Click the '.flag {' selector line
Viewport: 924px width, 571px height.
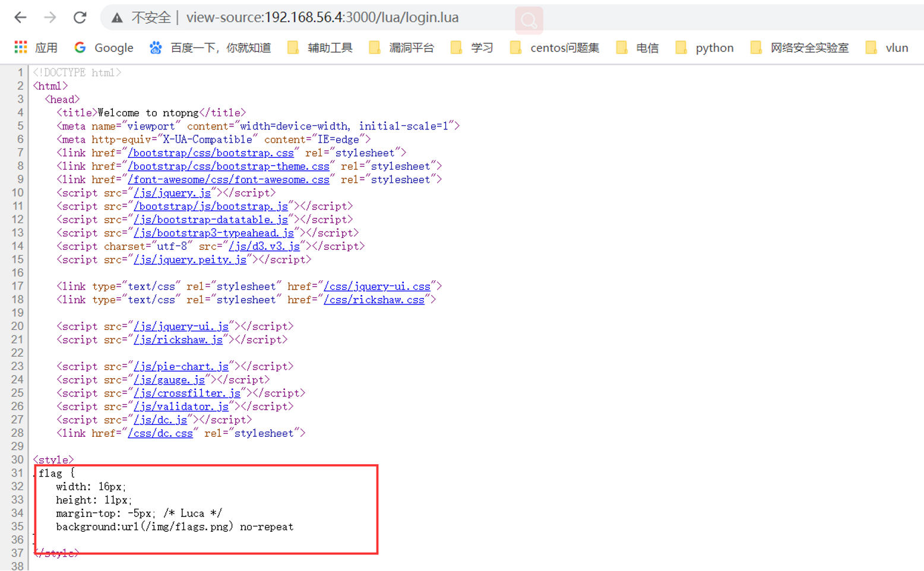pos(54,474)
